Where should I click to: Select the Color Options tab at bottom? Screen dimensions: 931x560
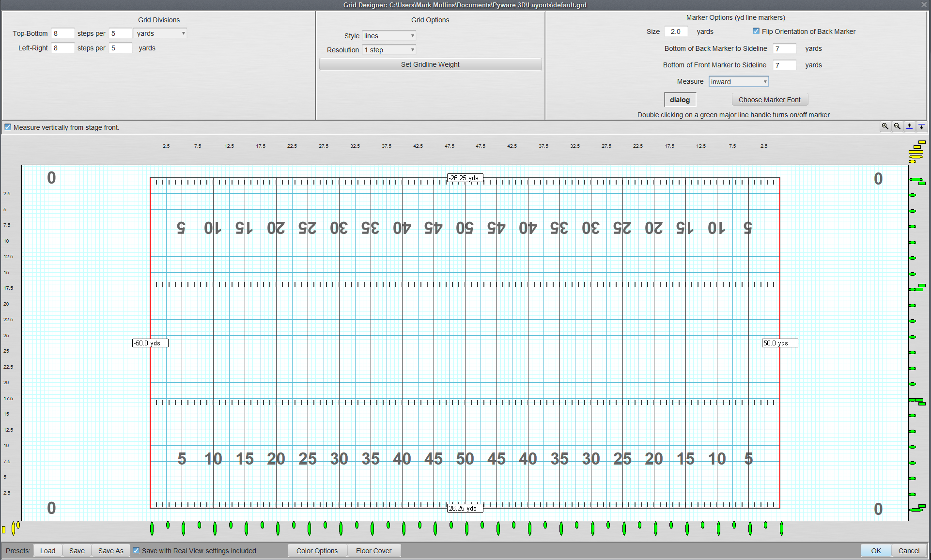click(x=316, y=551)
